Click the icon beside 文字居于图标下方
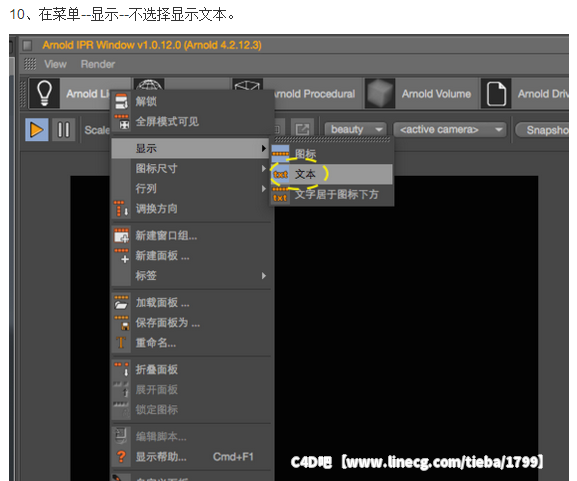577x481 pixels. pyautogui.click(x=280, y=194)
